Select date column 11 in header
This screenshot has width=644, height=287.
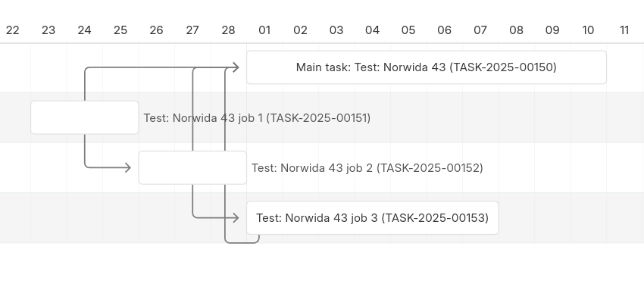pyautogui.click(x=624, y=30)
